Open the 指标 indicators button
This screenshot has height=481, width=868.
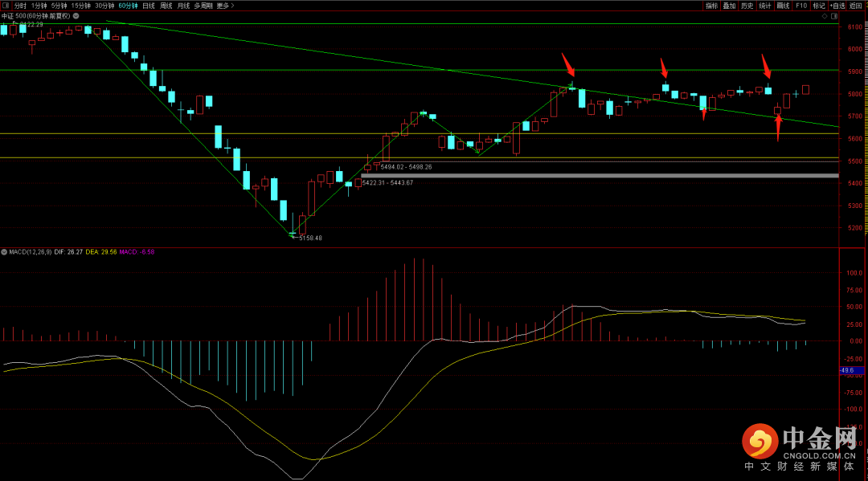point(711,6)
